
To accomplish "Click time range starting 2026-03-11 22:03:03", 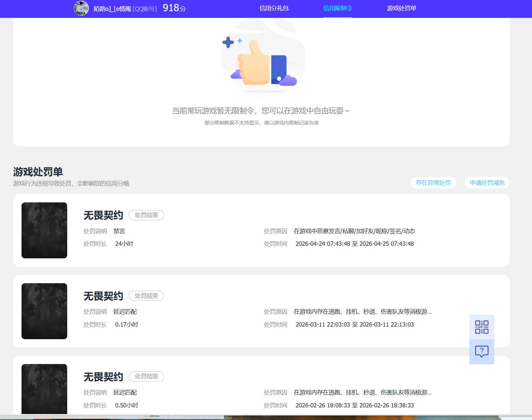I will click(x=355, y=325).
